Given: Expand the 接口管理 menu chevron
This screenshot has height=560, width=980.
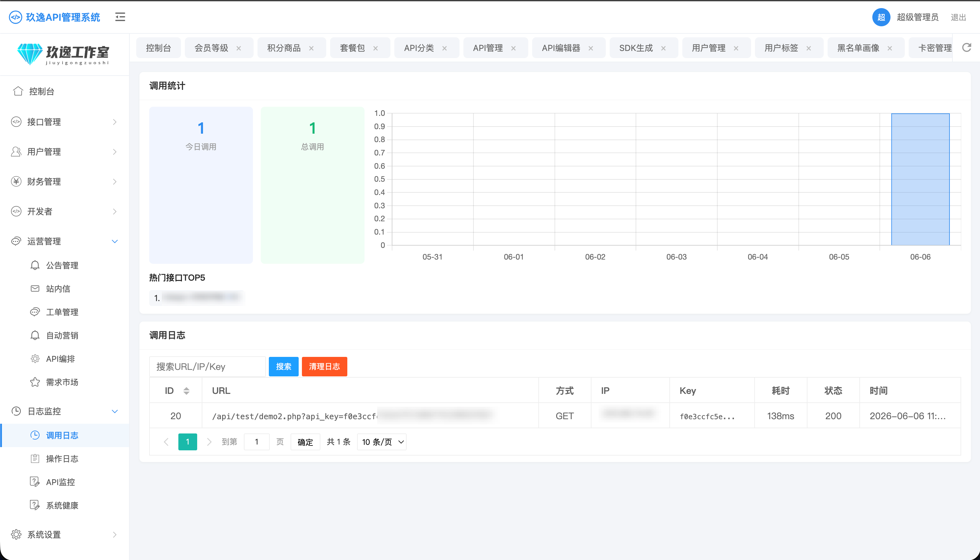Looking at the screenshot, I should [114, 122].
